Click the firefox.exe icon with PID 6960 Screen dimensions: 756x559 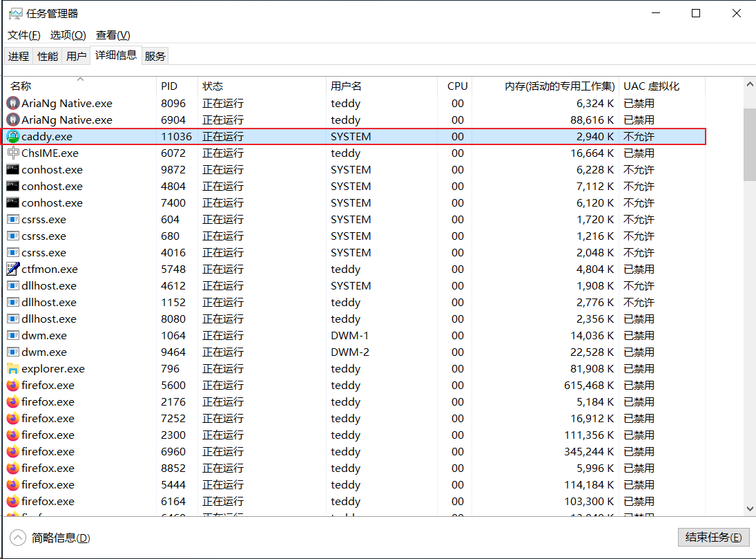pos(13,451)
